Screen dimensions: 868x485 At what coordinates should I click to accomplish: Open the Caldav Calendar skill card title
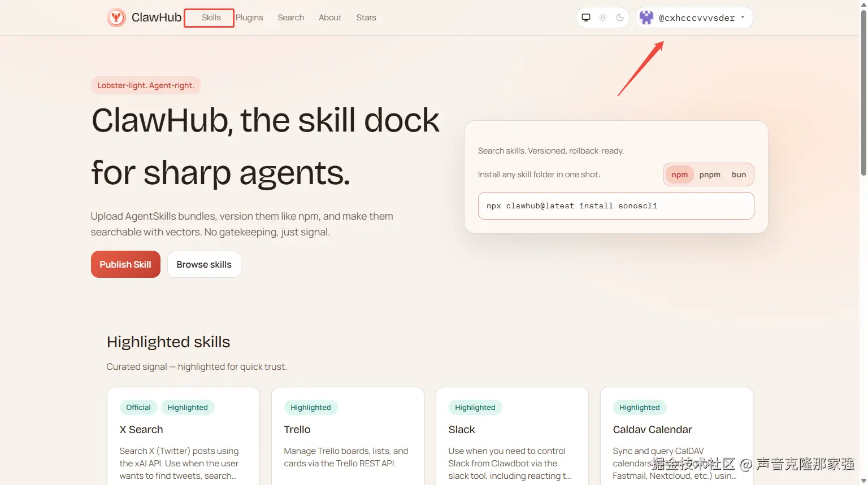coord(652,430)
